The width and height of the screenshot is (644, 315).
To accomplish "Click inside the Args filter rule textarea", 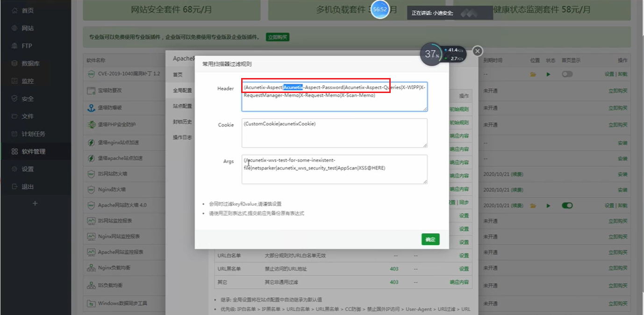I will tap(335, 170).
